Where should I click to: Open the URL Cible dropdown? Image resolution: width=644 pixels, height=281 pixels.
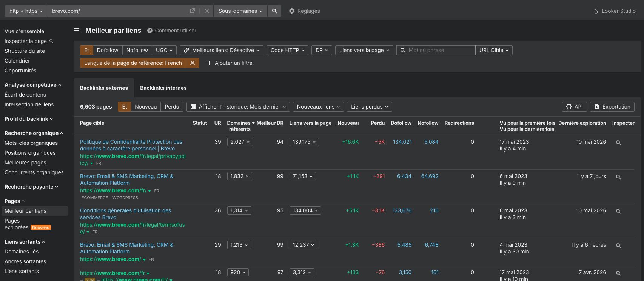(494, 50)
